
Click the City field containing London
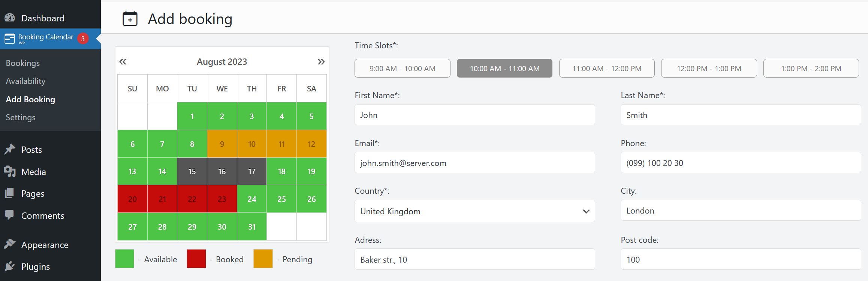pos(741,210)
